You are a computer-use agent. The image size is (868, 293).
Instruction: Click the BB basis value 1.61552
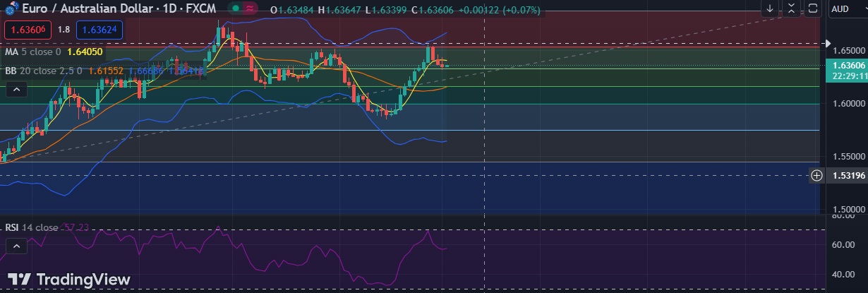tap(106, 71)
